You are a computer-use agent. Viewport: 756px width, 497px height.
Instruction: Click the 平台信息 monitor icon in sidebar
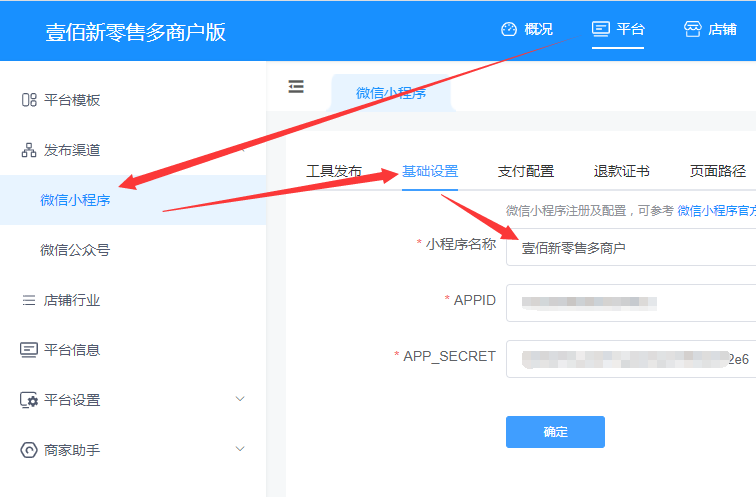coord(29,350)
